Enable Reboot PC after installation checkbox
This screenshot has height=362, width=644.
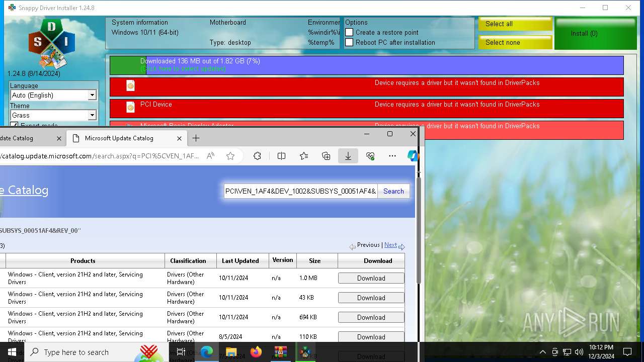pyautogui.click(x=349, y=42)
